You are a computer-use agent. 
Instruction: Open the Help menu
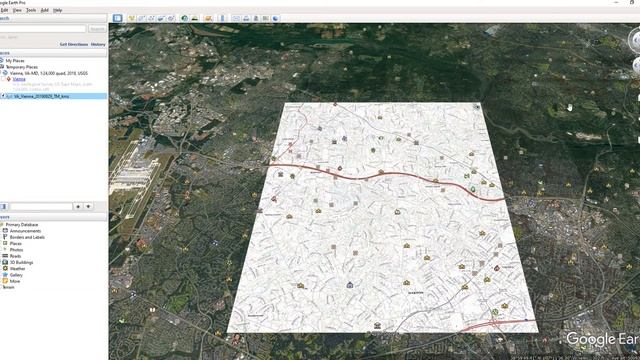[58, 10]
